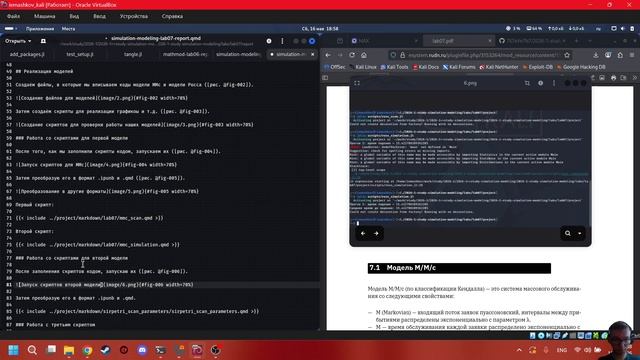The width and height of the screenshot is (640, 360).
Task: Click the include mmc_scan.qmd line
Action: (89, 218)
